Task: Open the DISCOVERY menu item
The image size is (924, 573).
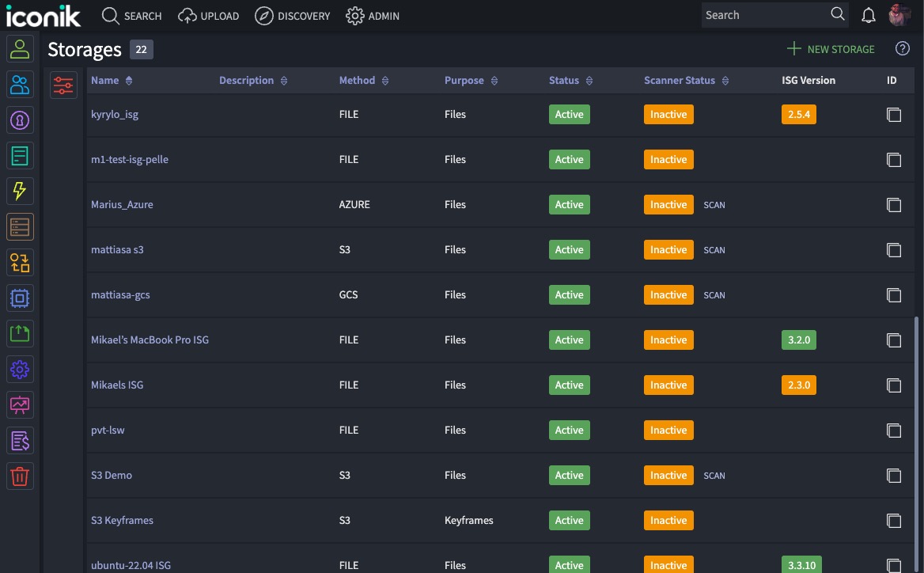Action: pos(293,15)
